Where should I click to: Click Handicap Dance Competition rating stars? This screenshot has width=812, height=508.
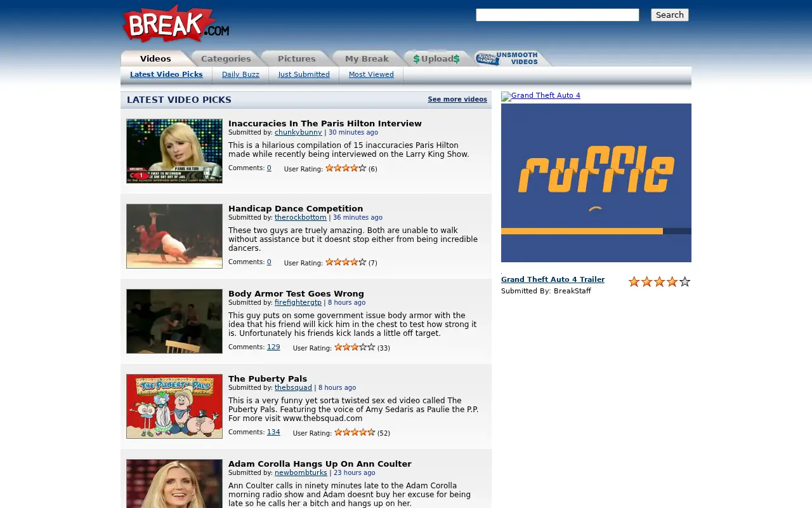[346, 262]
